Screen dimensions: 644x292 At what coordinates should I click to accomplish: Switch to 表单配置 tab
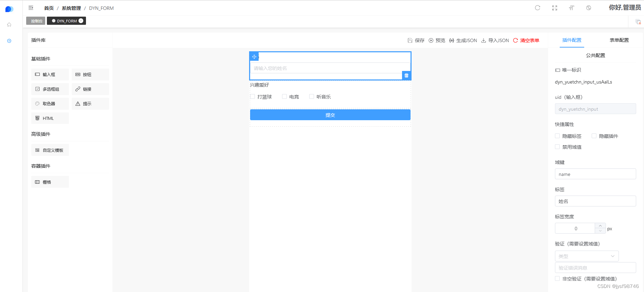(619, 40)
